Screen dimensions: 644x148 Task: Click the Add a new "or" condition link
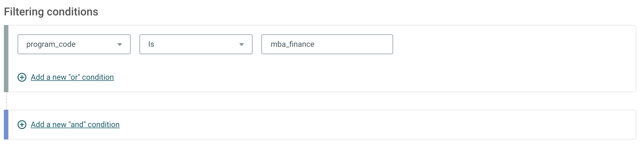point(72,77)
